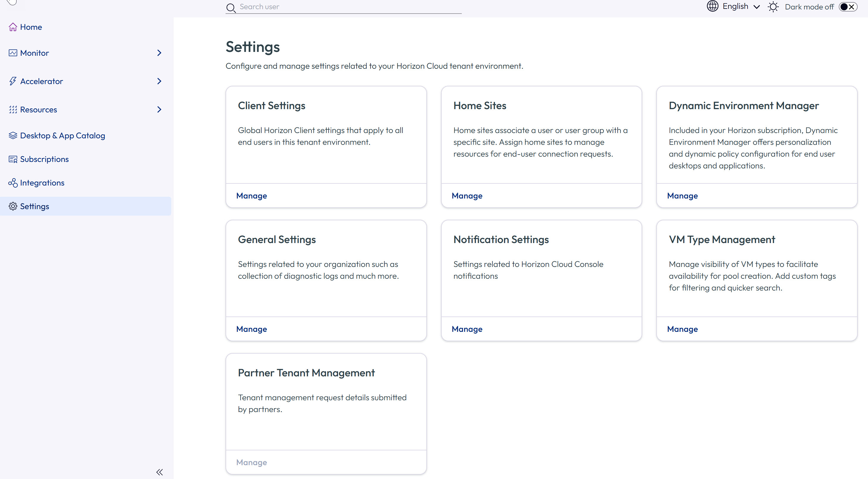Viewport: 868px width, 479px height.
Task: Click the Partner Tenant Management card title
Action: click(x=306, y=373)
